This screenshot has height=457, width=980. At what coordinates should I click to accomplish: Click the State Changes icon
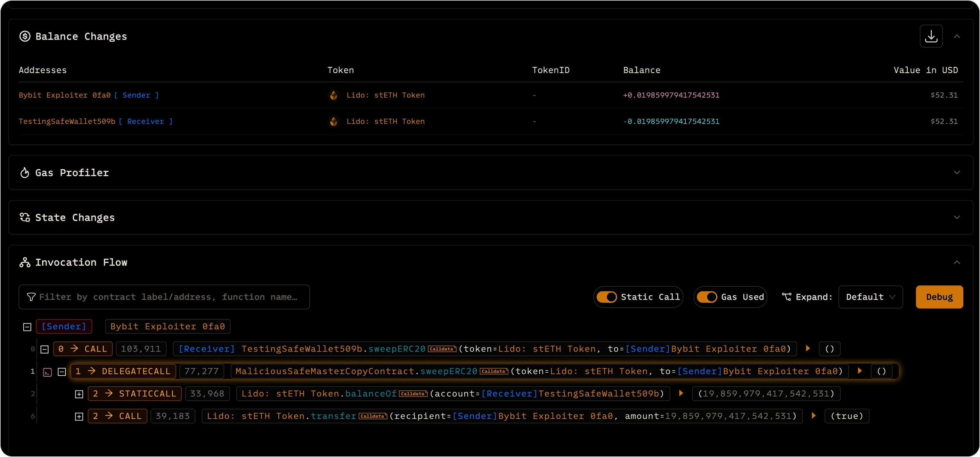pyautogui.click(x=25, y=217)
